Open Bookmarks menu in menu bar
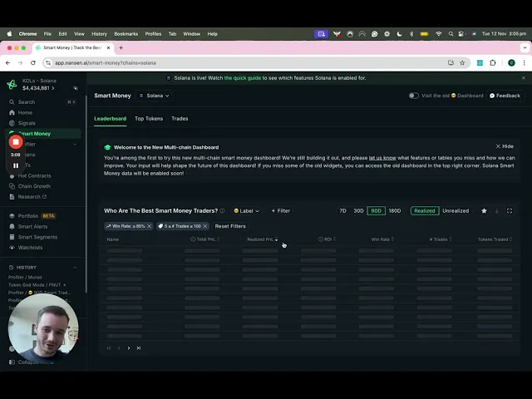Viewport: 532px width, 399px height. 126,34
